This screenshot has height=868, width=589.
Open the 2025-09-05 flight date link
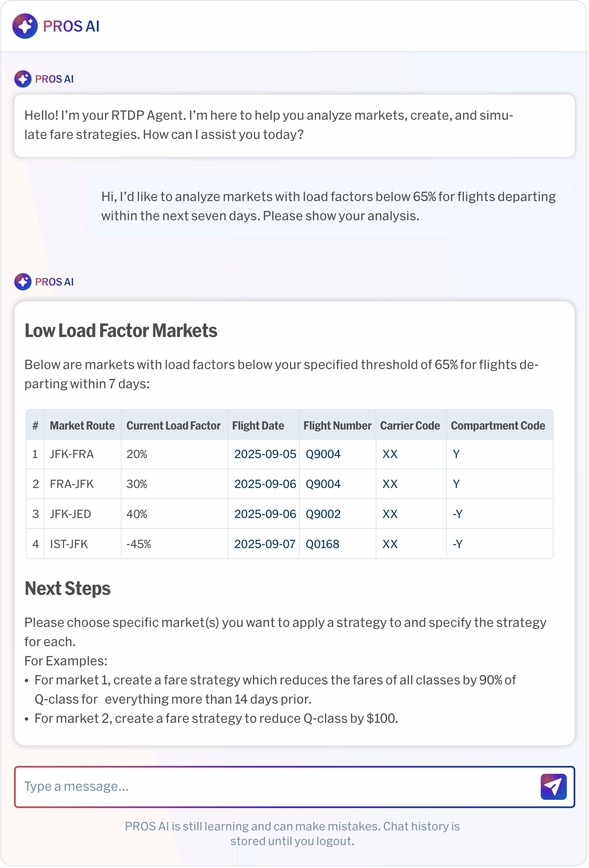point(265,454)
